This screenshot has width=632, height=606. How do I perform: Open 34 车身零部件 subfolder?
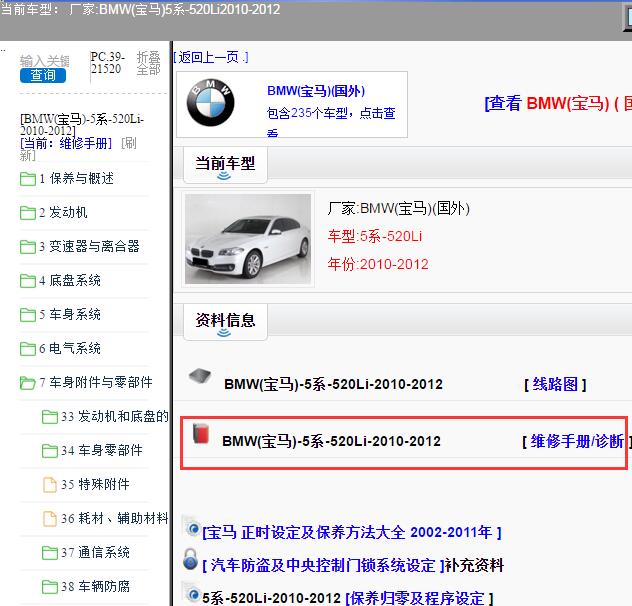click(102, 450)
